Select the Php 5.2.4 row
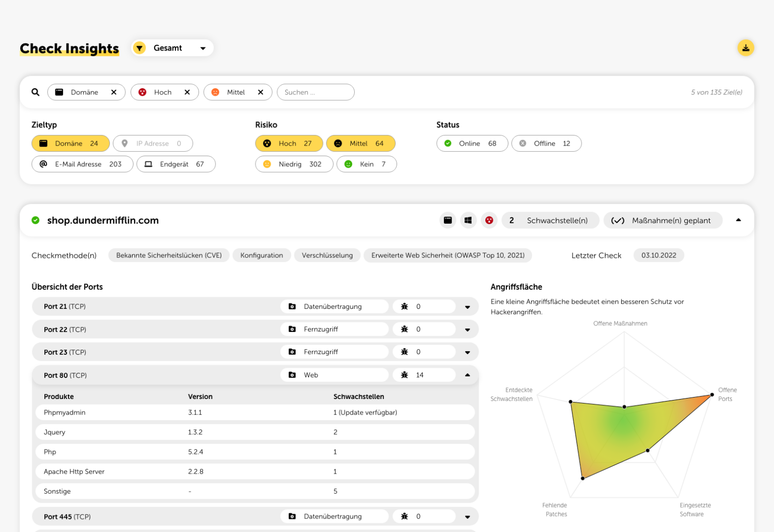This screenshot has width=774, height=532. (255, 452)
